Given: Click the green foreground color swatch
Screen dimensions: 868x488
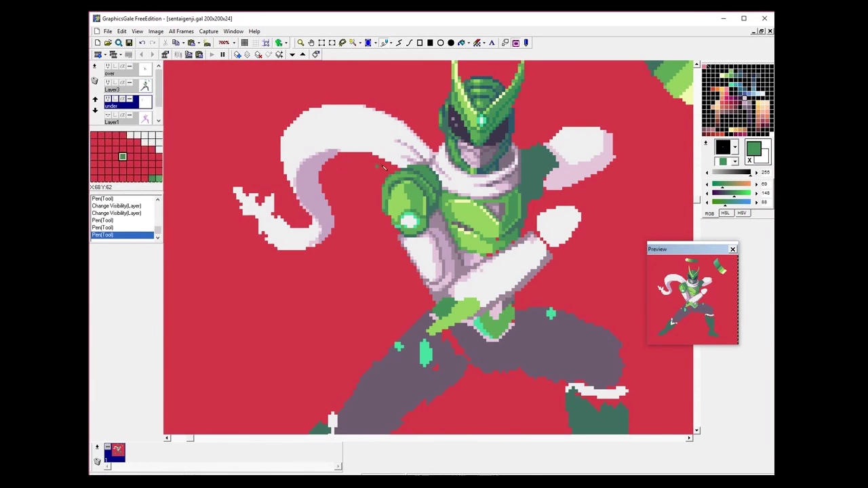Looking at the screenshot, I should coord(754,148).
